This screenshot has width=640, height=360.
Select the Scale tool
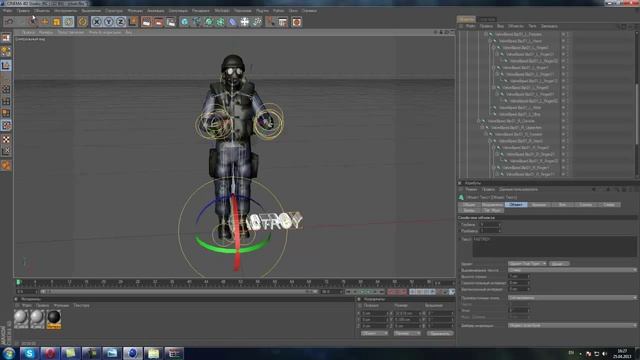point(56,22)
